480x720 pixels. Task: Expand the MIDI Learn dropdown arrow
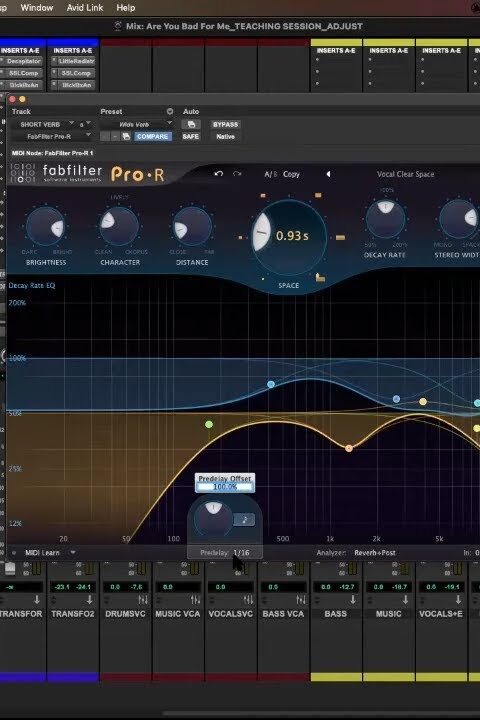[x=73, y=552]
